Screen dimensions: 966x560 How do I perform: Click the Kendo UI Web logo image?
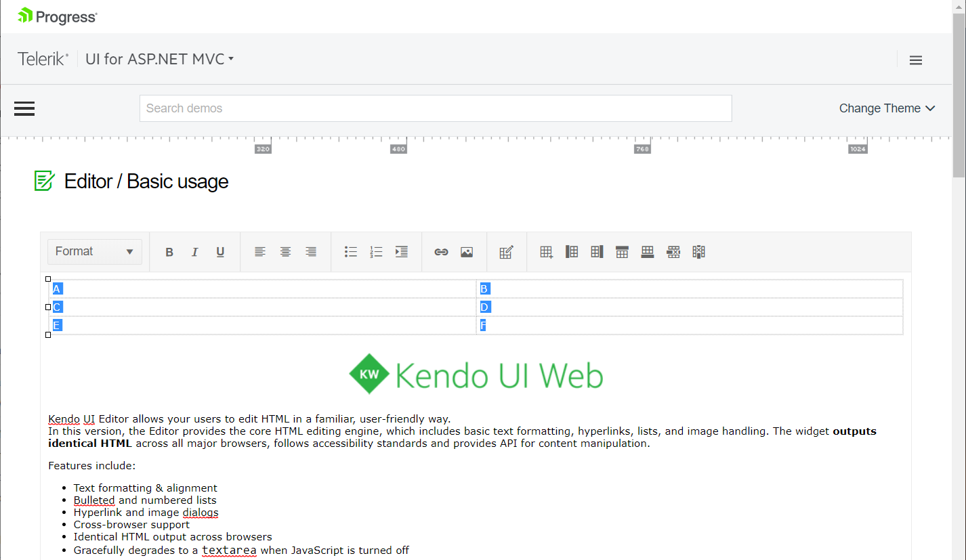pos(476,374)
